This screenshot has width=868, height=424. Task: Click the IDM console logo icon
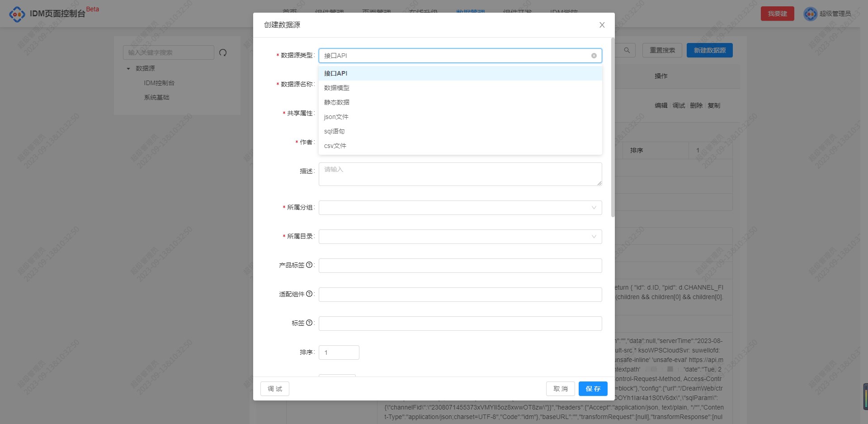(17, 14)
